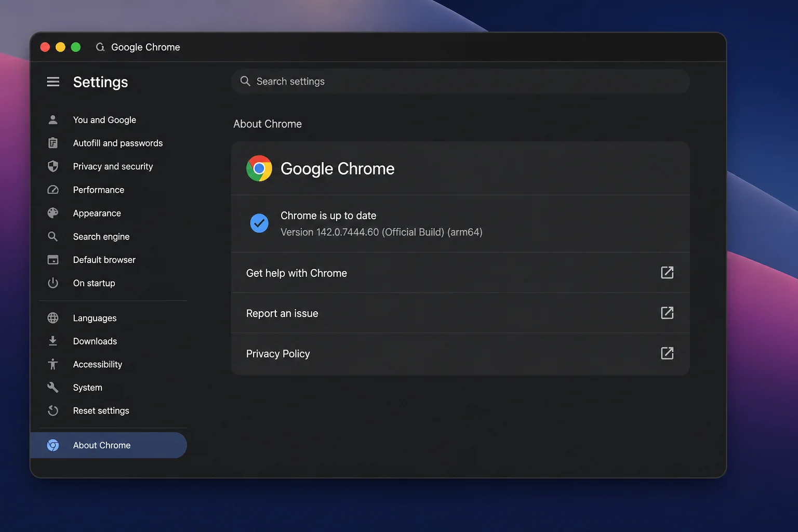Open the Privacy Policy link
The image size is (798, 532).
click(x=460, y=354)
